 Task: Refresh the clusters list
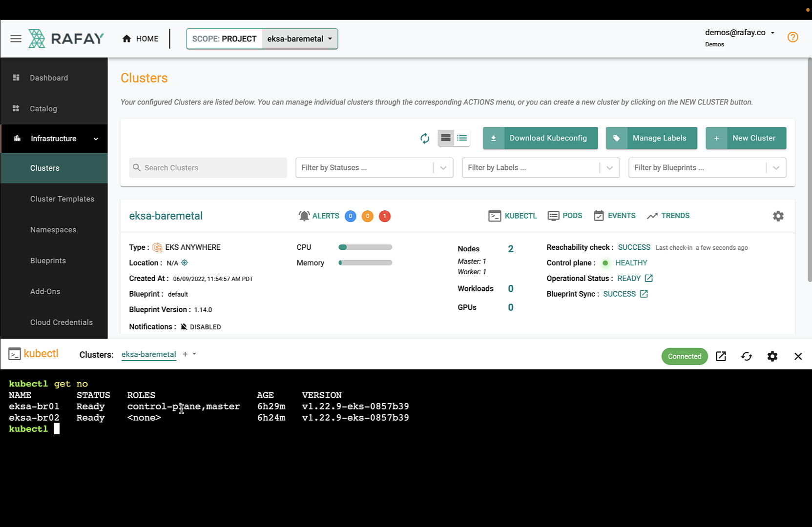(x=424, y=139)
